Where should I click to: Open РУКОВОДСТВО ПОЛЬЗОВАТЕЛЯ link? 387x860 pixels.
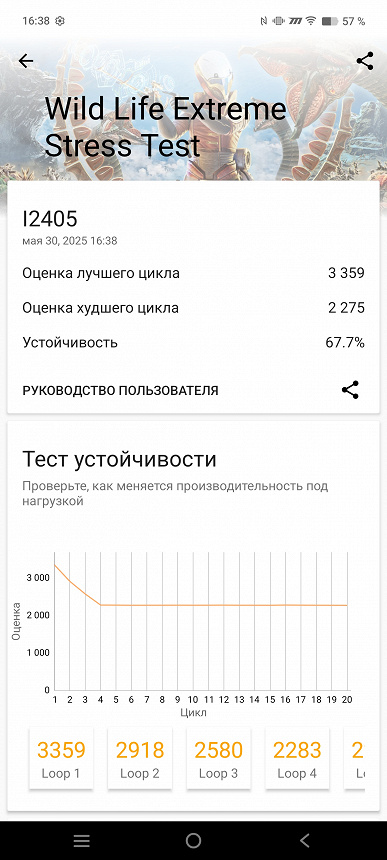[121, 391]
